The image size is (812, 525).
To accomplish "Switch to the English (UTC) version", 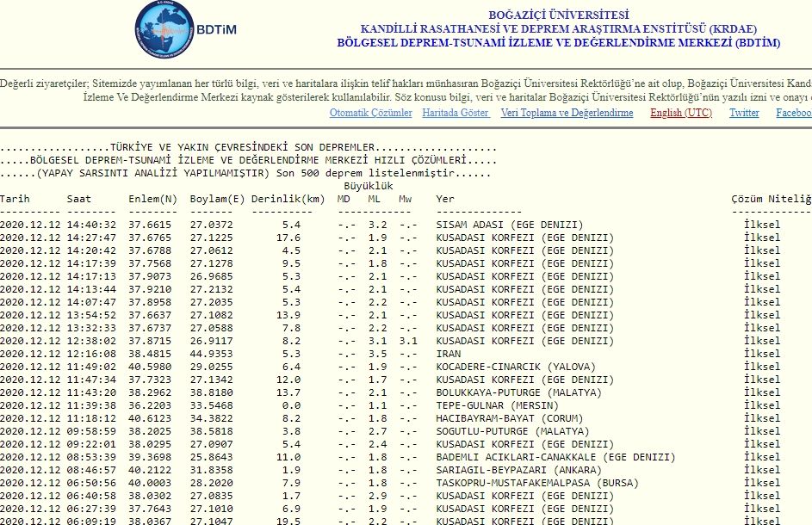I will pos(680,113).
